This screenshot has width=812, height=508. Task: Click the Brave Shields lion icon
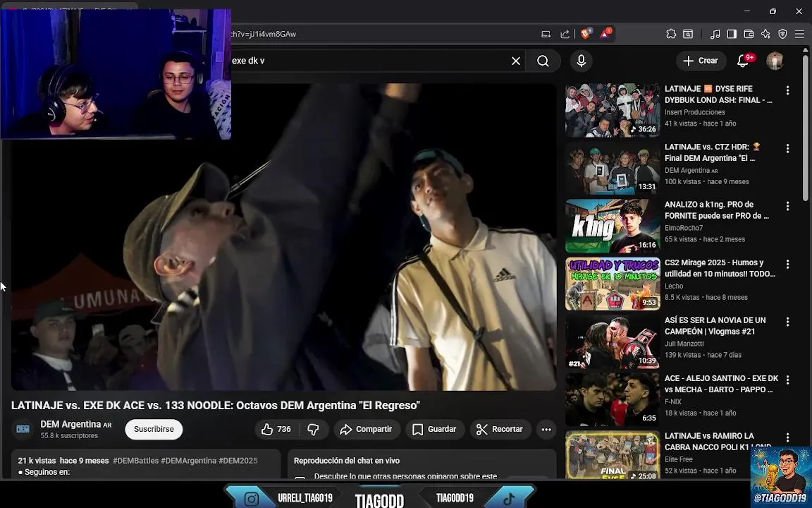(x=585, y=34)
